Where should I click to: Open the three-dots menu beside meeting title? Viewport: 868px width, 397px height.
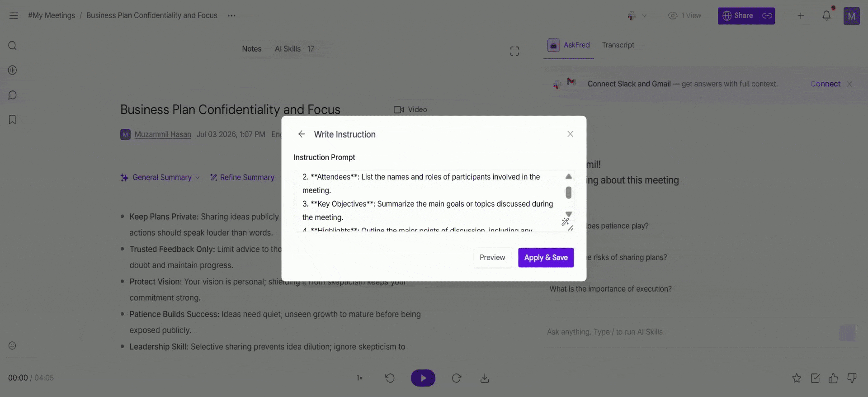point(231,15)
